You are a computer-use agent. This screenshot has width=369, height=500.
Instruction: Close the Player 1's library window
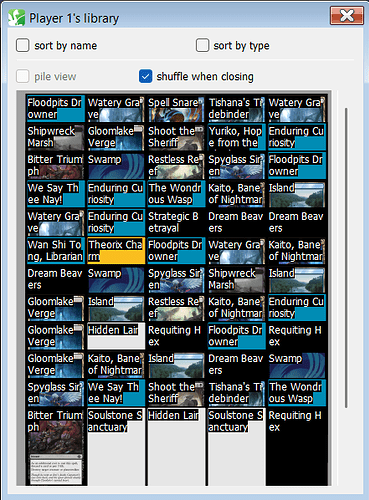click(x=347, y=15)
